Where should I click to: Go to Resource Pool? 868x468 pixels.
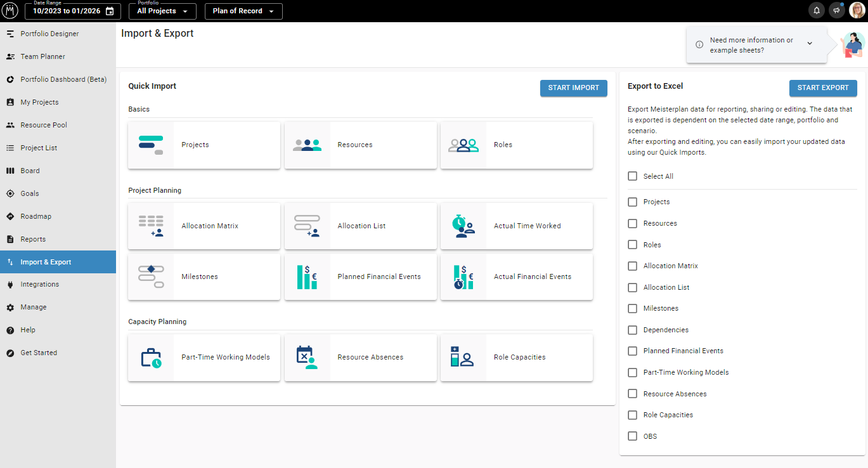point(58,125)
